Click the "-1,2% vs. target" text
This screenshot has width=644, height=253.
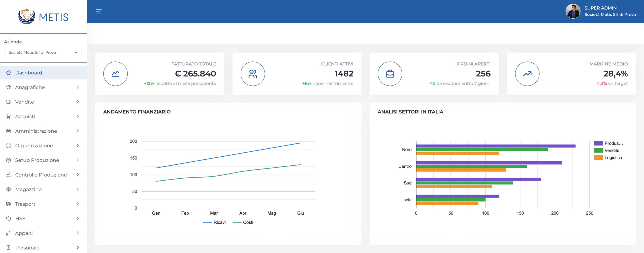(x=612, y=83)
